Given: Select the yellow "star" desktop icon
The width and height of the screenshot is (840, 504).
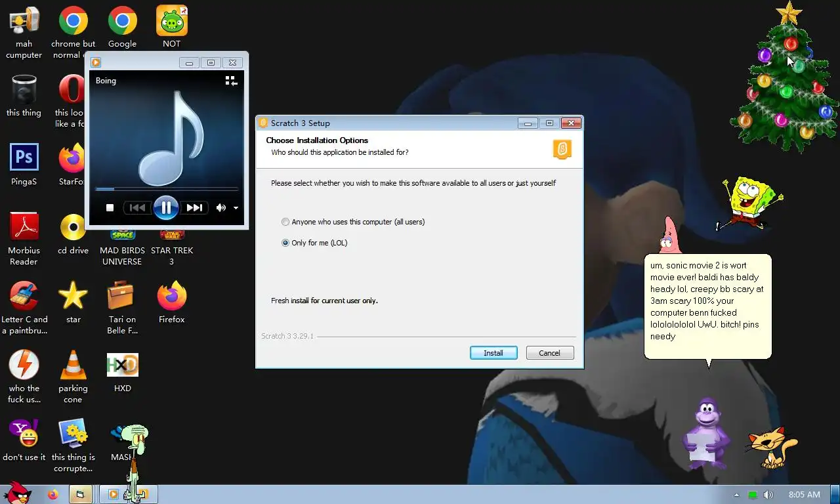Looking at the screenshot, I should 73,303.
